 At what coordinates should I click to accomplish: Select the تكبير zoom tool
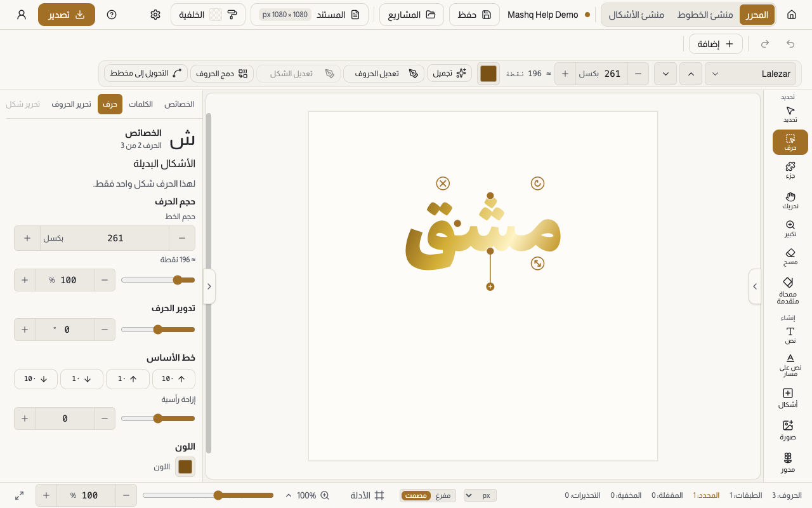click(x=790, y=229)
